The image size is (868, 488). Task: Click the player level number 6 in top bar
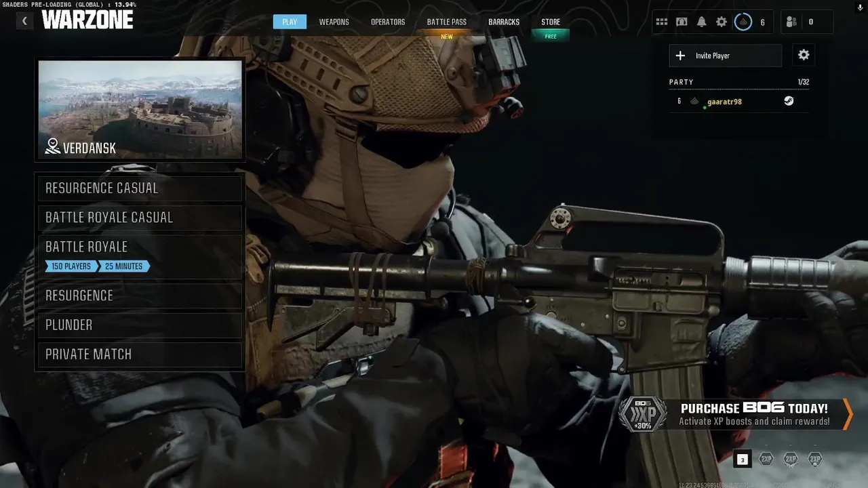tap(762, 22)
